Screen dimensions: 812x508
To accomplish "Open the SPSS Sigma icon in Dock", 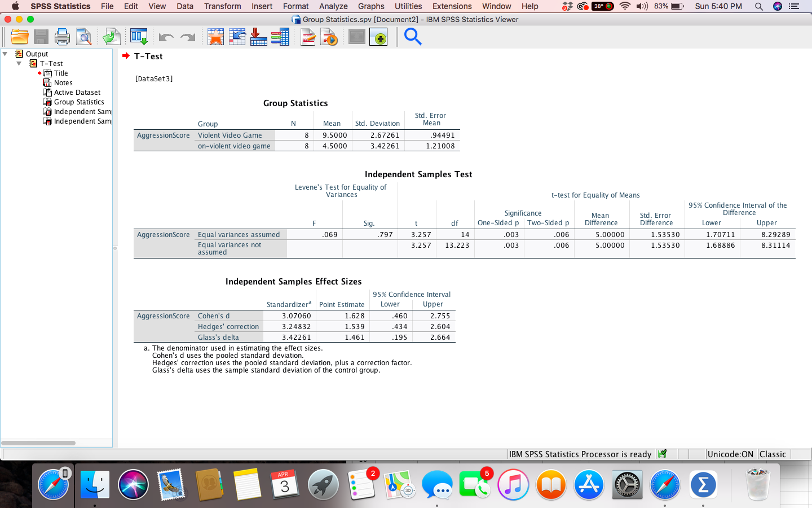I will [703, 484].
